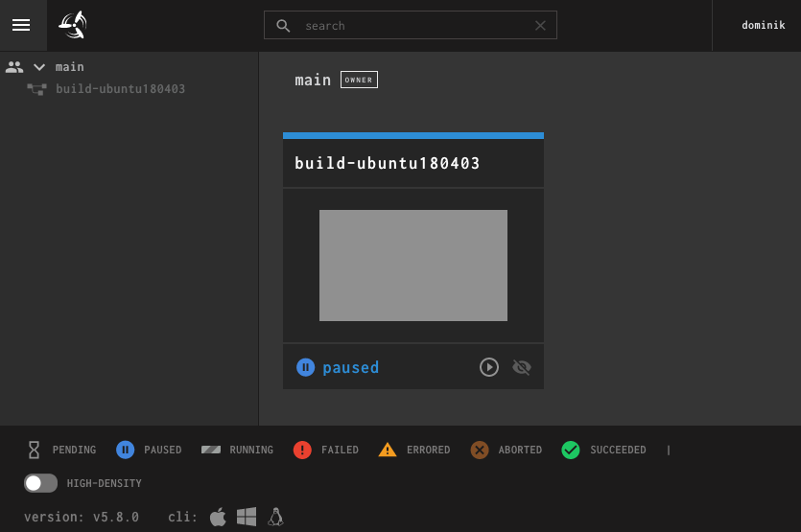Viewport: 801px width, 532px height.
Task: Click the RUNNING legend label
Action: (x=251, y=450)
